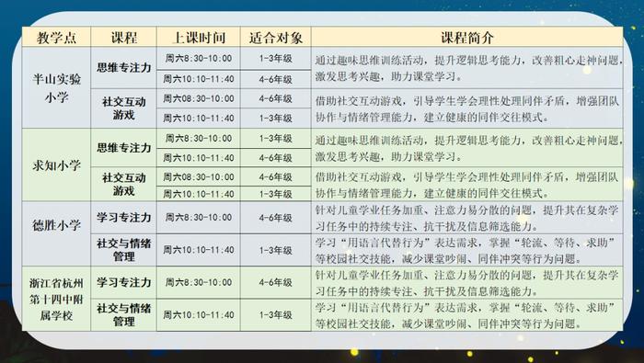Open 第十四中附属学校 社交与情绪管理 description 用语言代替行为
The height and width of the screenshot is (363, 644).
tap(467, 315)
